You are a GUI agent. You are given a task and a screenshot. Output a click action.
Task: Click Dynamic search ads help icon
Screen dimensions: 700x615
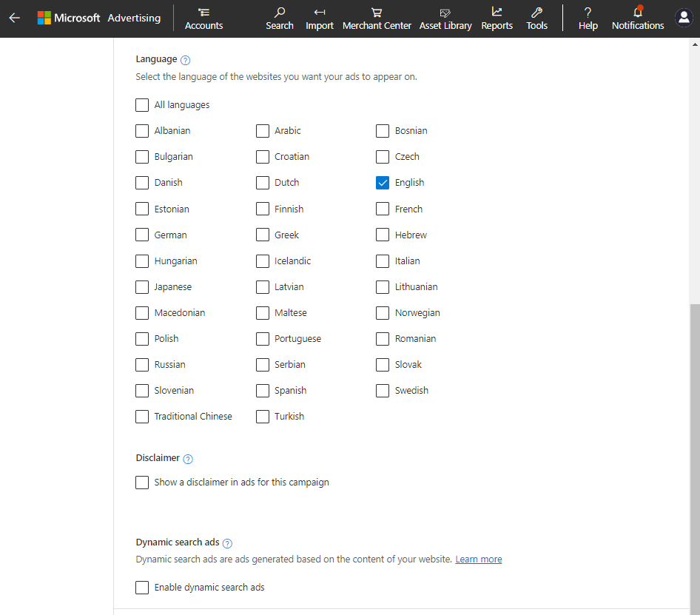tap(227, 543)
